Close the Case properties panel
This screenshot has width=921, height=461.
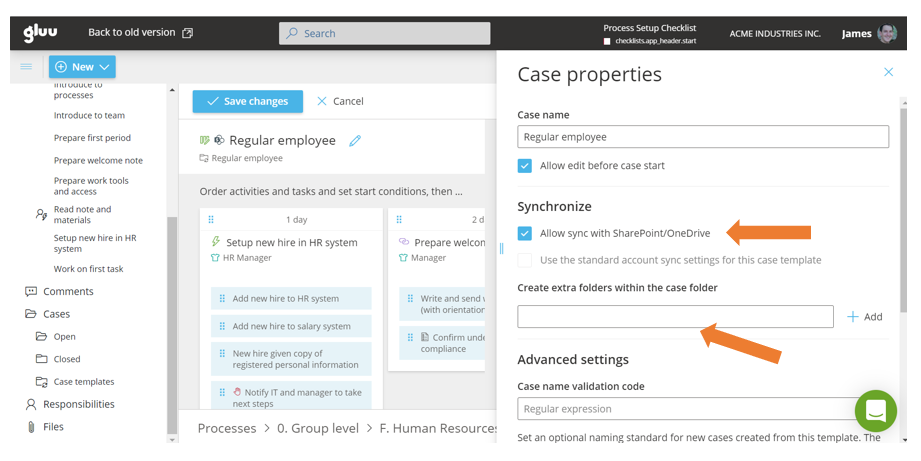[x=888, y=72]
